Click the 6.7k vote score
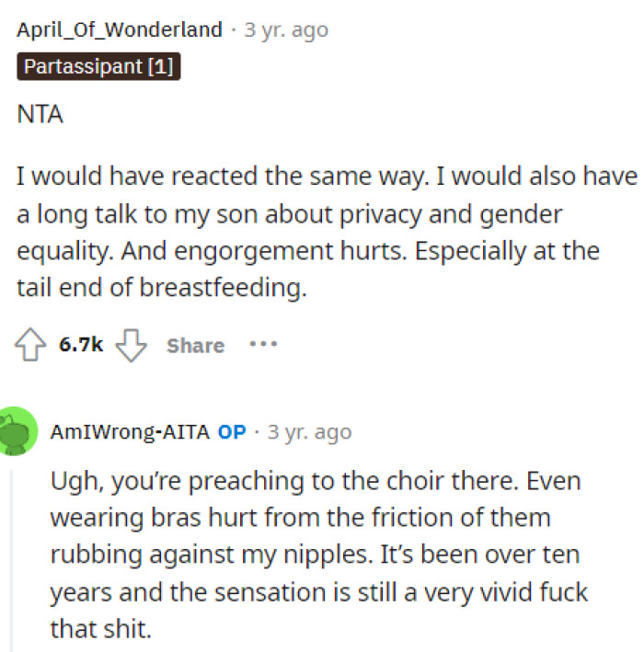 click(82, 346)
